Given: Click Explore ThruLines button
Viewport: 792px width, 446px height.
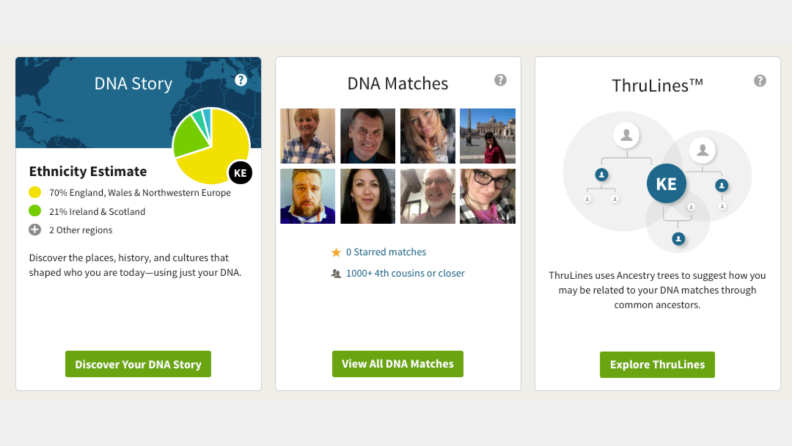Looking at the screenshot, I should pos(657,365).
